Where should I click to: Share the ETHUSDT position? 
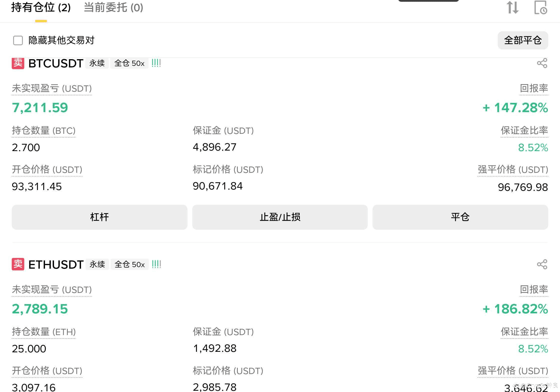point(542,264)
